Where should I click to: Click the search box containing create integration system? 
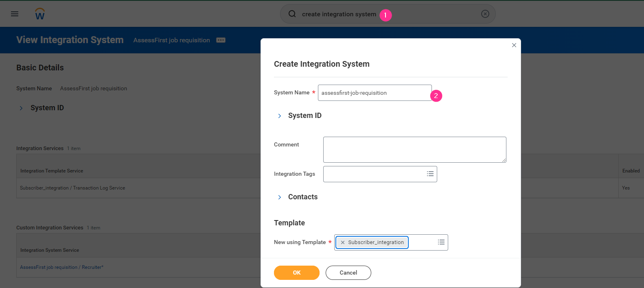387,14
